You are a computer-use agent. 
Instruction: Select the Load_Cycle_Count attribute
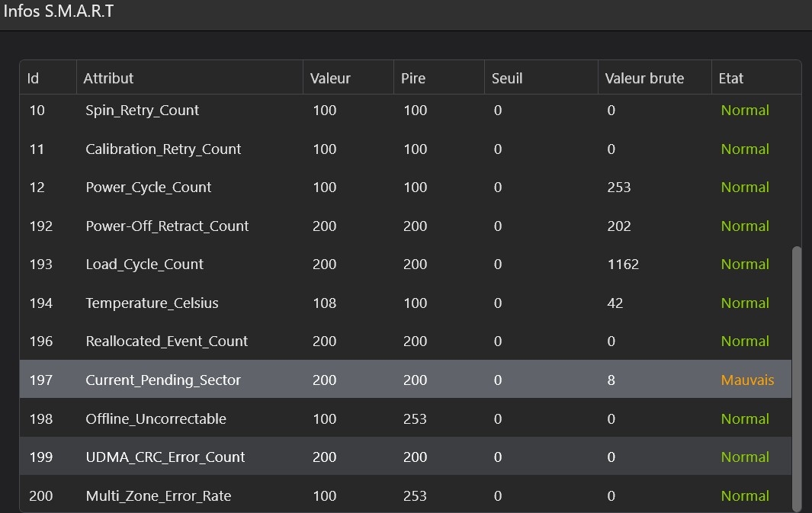coord(144,265)
